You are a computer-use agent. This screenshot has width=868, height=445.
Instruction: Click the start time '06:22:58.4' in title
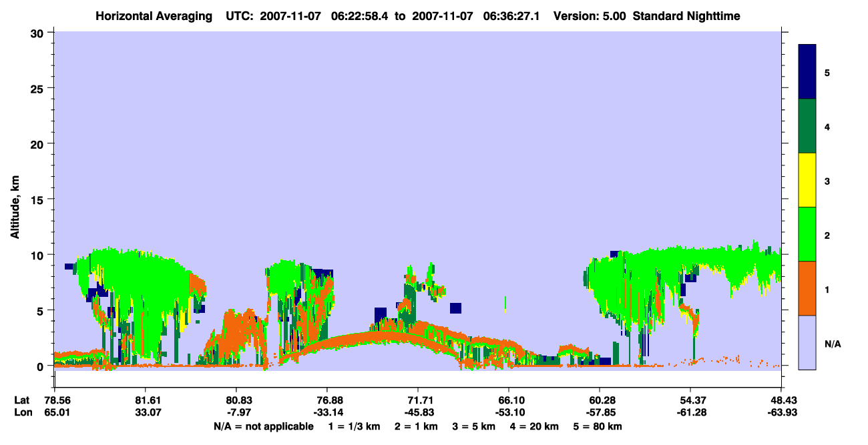361,16
